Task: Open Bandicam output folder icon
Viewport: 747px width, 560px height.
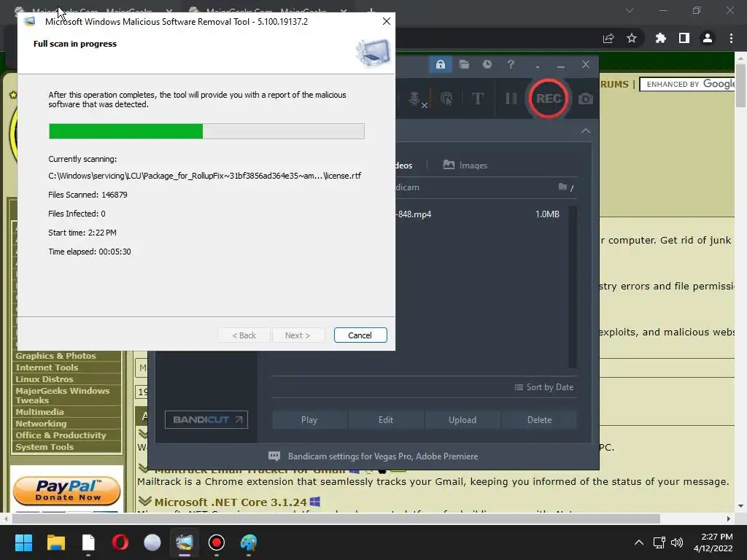Action: pyautogui.click(x=464, y=64)
